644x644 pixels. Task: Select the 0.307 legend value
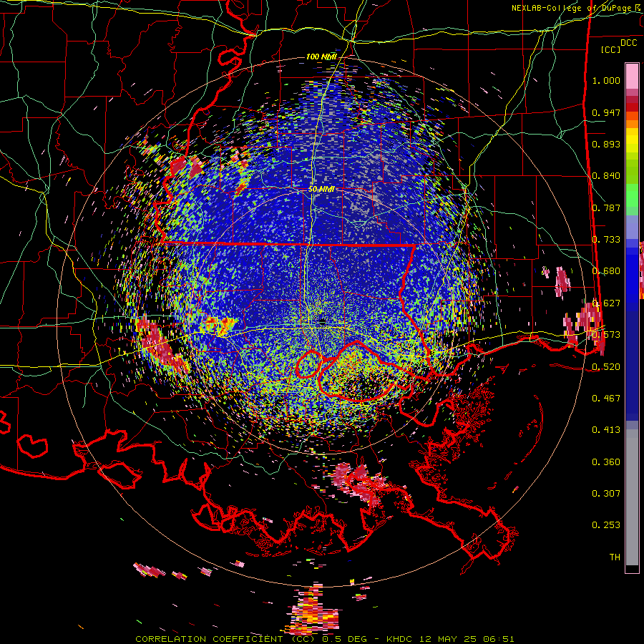(x=606, y=493)
